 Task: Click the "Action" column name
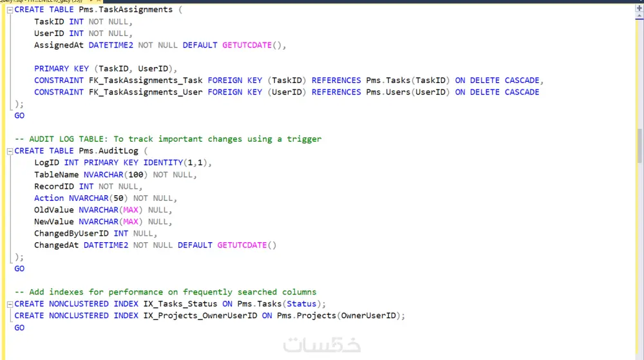tap(49, 198)
